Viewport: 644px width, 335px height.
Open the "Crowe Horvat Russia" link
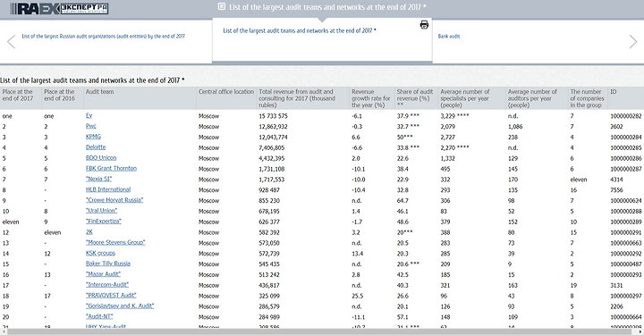tap(114, 200)
